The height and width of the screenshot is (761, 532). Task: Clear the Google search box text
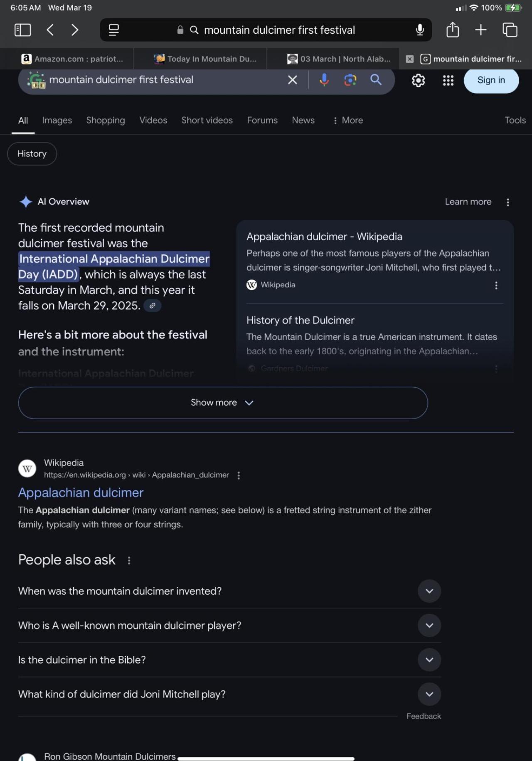pyautogui.click(x=293, y=79)
